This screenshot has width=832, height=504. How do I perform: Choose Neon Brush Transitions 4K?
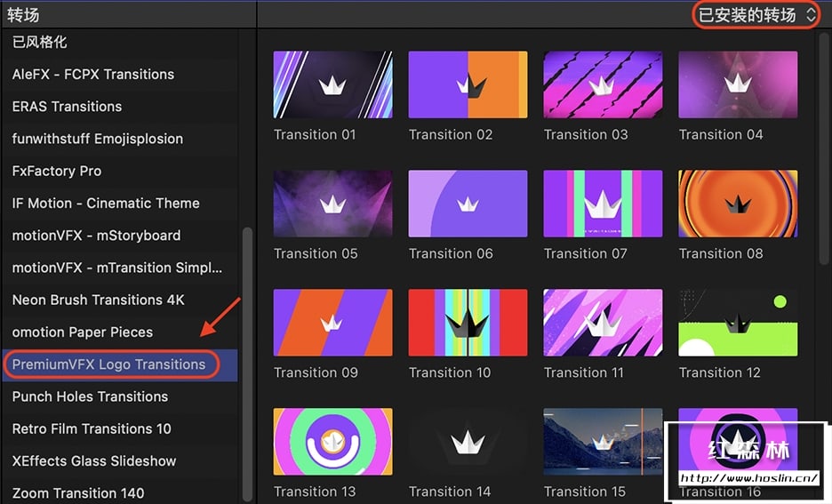point(120,300)
